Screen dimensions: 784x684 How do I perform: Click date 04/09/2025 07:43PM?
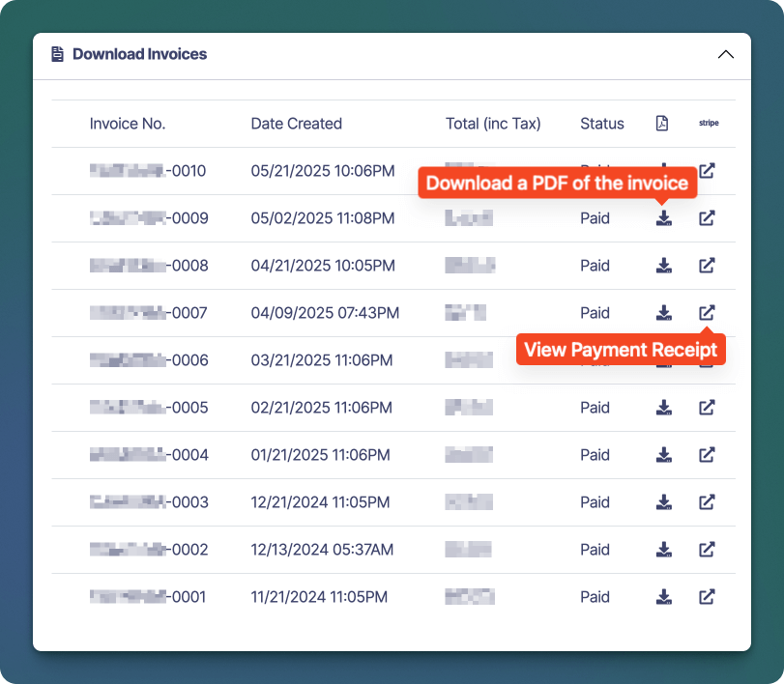click(325, 313)
